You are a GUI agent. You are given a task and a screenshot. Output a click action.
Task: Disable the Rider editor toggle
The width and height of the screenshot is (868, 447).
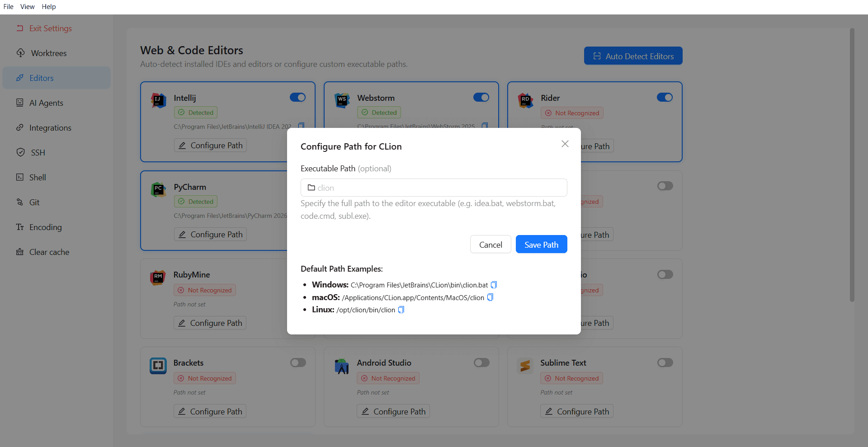[x=665, y=97]
